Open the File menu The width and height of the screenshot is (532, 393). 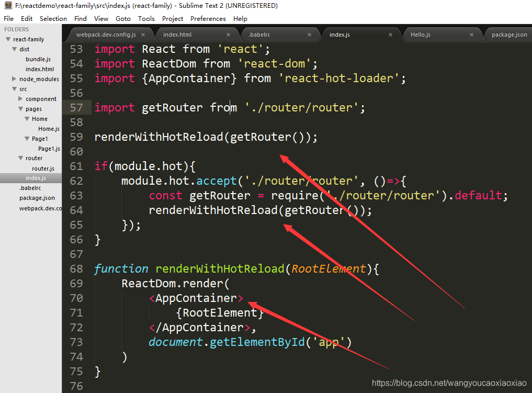point(8,18)
